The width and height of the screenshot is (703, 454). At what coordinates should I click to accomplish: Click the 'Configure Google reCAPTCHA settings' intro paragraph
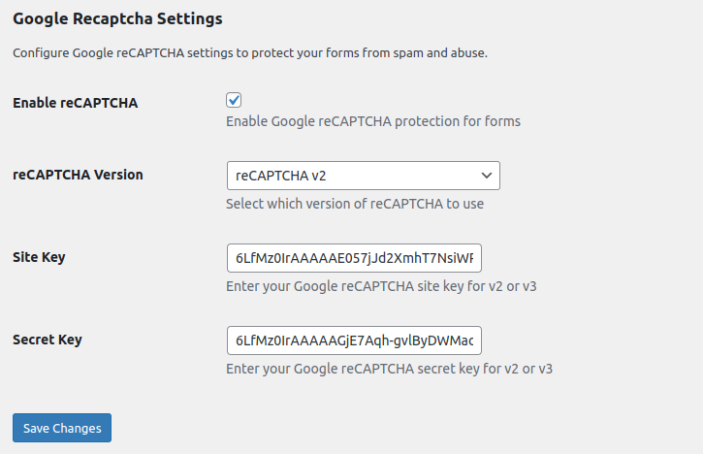click(x=250, y=52)
